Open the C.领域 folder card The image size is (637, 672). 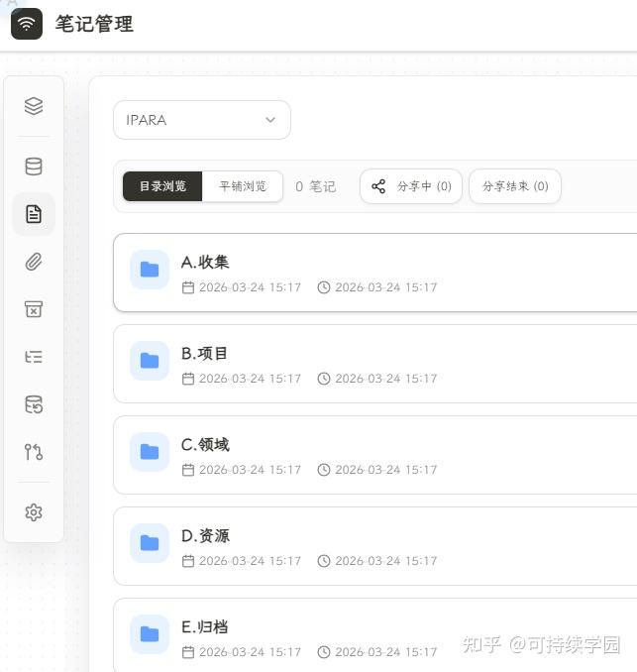pyautogui.click(x=374, y=455)
